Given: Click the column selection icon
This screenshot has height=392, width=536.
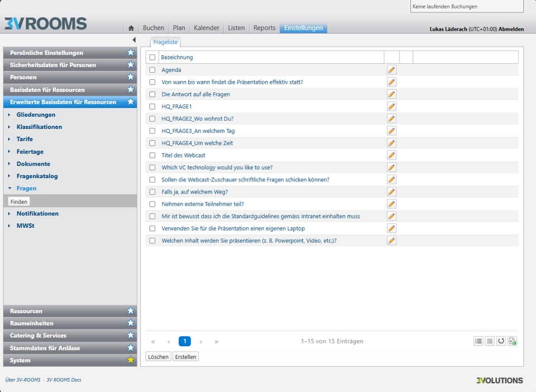Looking at the screenshot, I should (x=490, y=341).
